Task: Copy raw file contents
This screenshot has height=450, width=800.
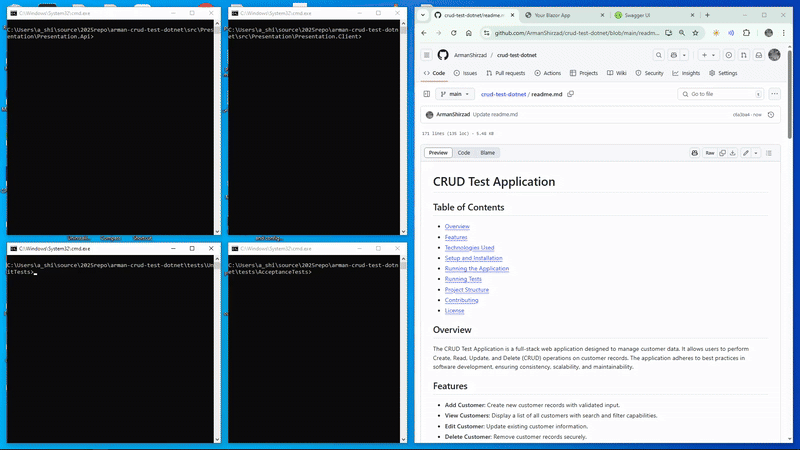Action: (722, 153)
